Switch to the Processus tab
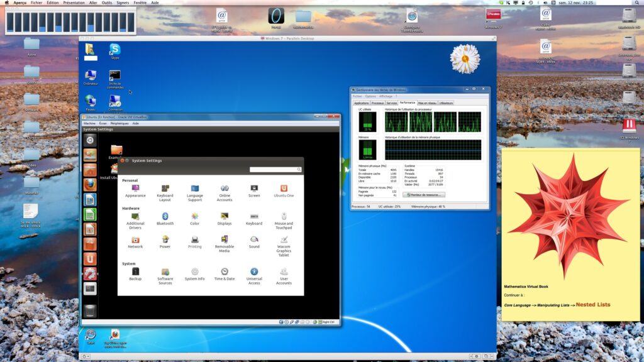The image size is (644, 362). click(377, 102)
